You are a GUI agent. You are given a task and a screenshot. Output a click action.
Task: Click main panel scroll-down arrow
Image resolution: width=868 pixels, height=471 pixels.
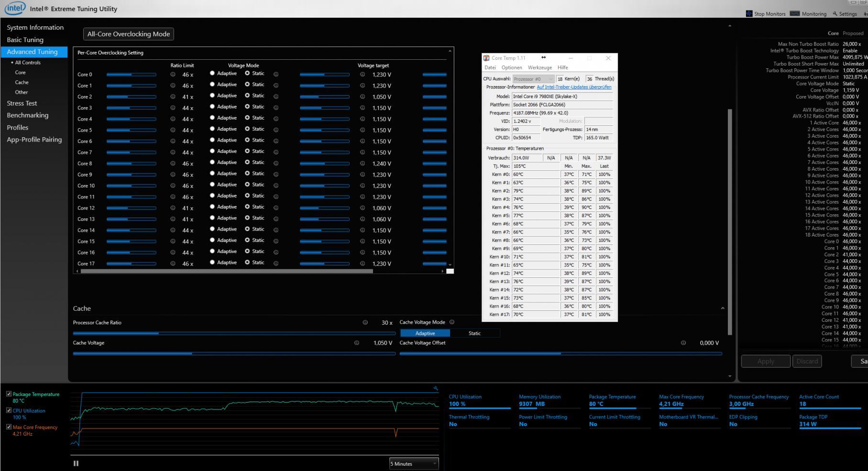pos(729,376)
